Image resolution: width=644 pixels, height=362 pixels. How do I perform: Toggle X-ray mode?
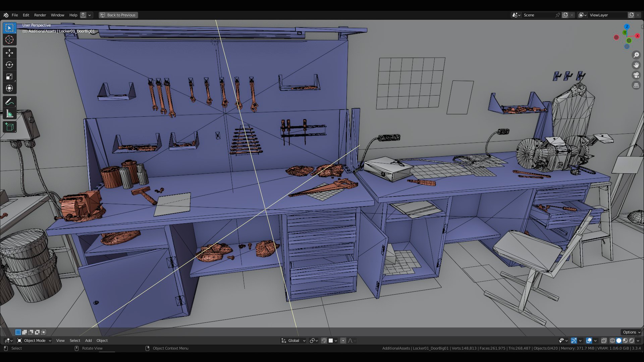coord(604,341)
